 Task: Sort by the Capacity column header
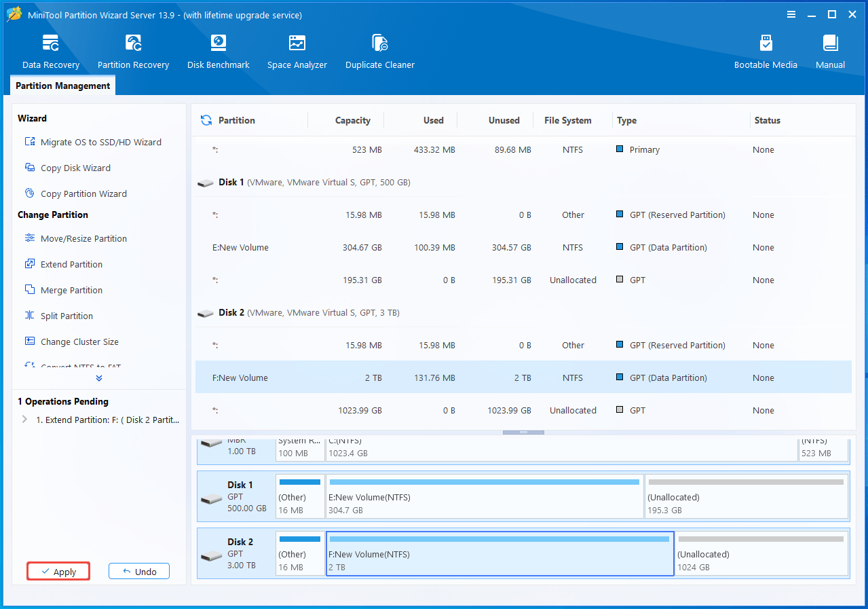(353, 120)
